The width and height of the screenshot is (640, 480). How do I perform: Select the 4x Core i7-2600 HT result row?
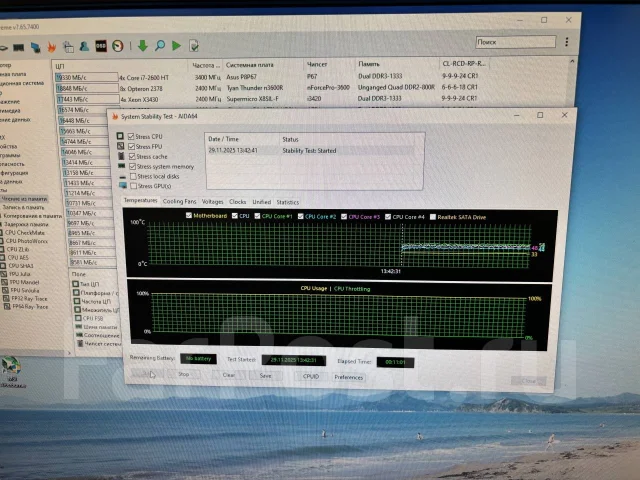tap(269, 77)
